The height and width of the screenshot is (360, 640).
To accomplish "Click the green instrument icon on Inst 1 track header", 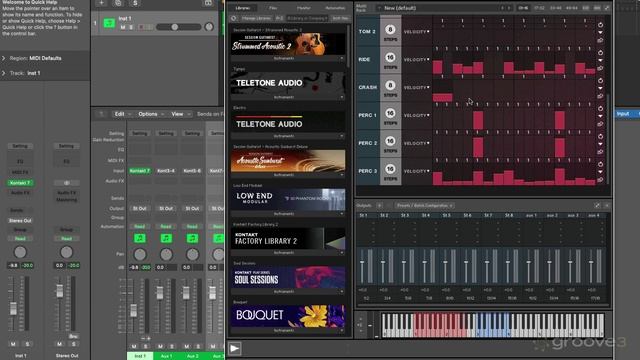I will coord(109,23).
